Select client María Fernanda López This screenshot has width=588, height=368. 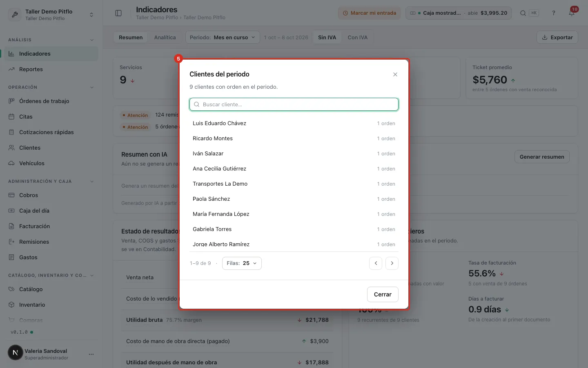click(294, 214)
